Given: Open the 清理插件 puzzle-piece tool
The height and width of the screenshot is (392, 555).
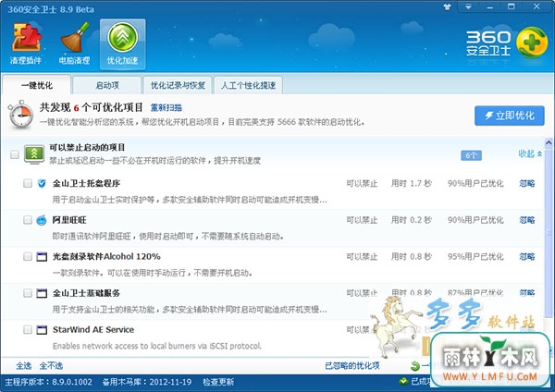Looking at the screenshot, I should click(x=26, y=44).
